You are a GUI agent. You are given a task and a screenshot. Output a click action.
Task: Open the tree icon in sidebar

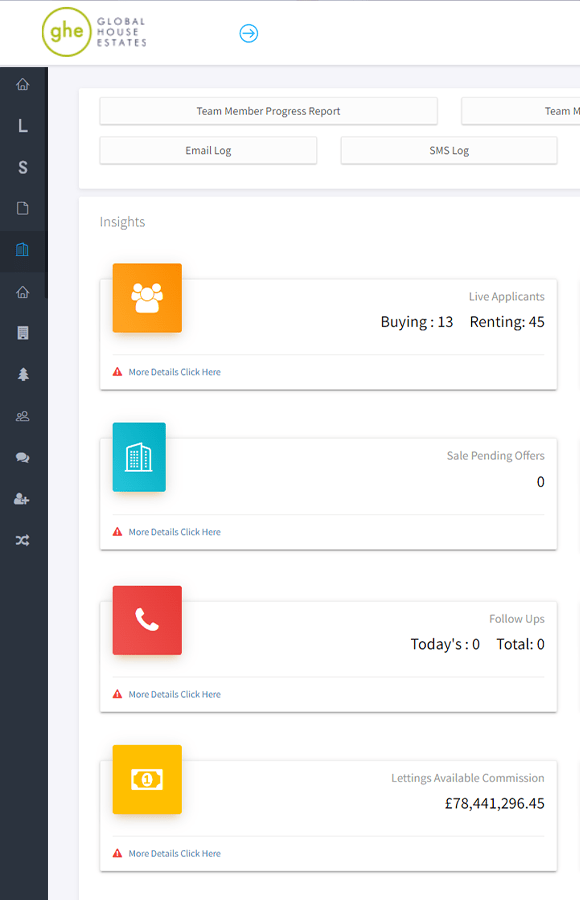pos(22,374)
